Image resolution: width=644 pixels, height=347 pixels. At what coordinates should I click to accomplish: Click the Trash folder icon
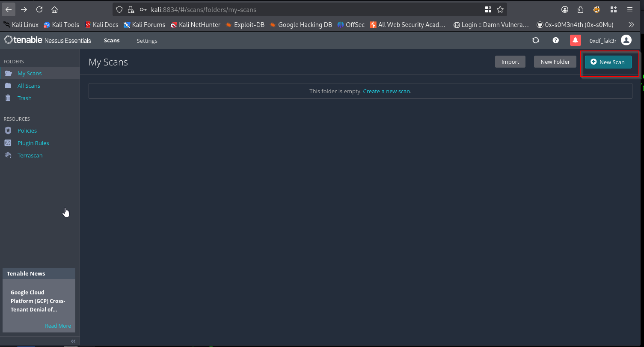tap(8, 98)
